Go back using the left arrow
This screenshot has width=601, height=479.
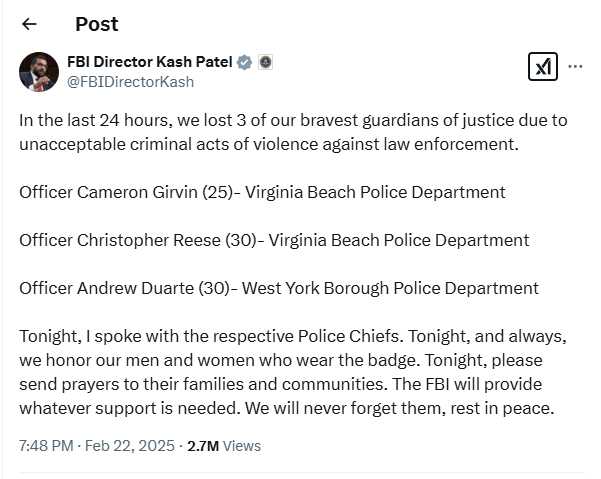click(29, 24)
